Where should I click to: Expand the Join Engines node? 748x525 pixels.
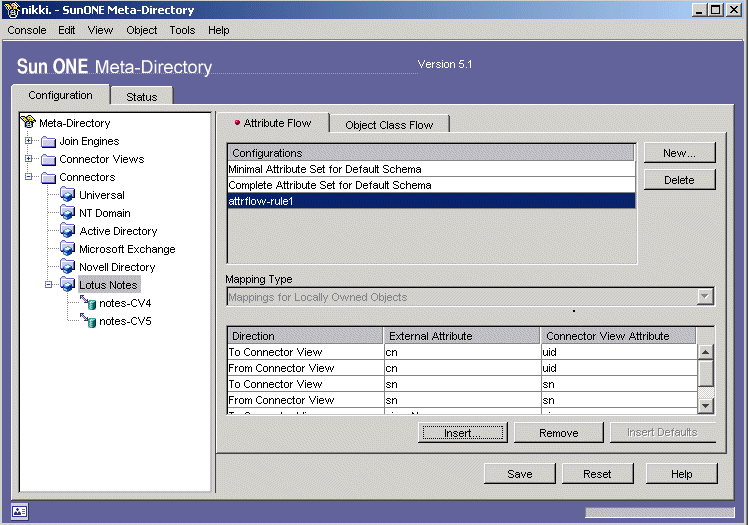coord(29,141)
